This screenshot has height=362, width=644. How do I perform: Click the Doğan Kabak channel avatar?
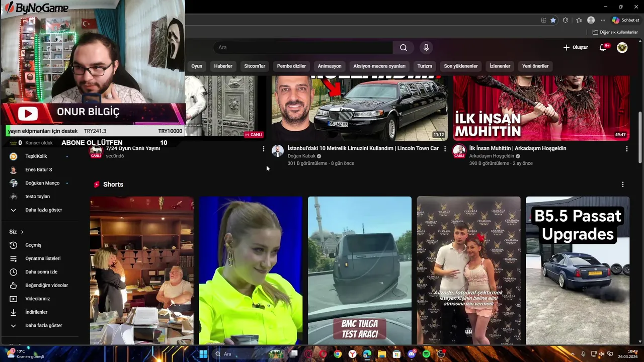point(278,151)
